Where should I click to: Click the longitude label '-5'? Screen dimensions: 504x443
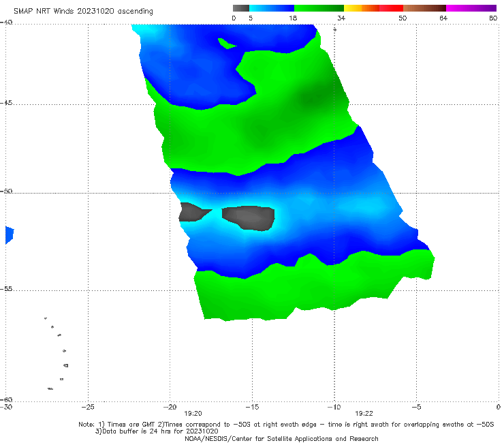pos(416,407)
